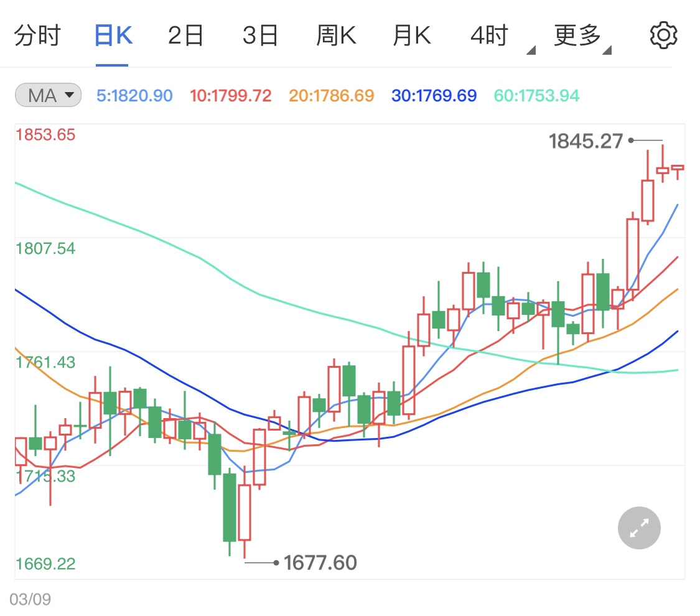Select the 日K tab
This screenshot has height=616, width=700.
coord(113,35)
